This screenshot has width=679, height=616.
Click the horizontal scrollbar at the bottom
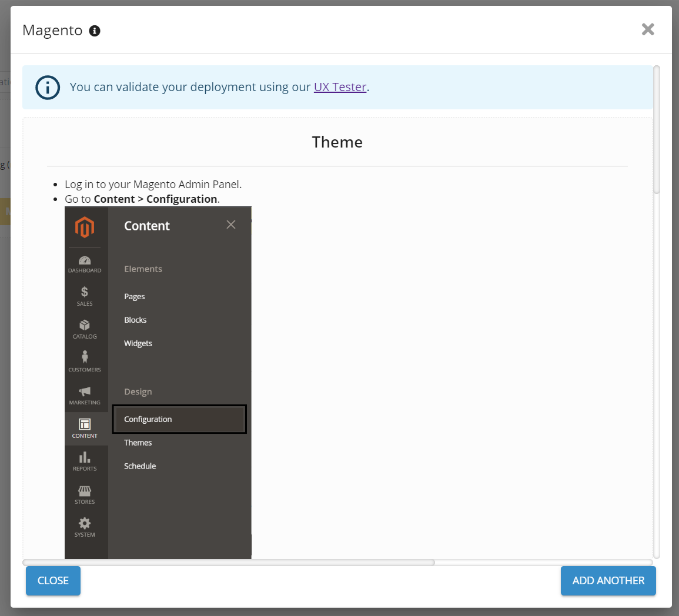229,563
